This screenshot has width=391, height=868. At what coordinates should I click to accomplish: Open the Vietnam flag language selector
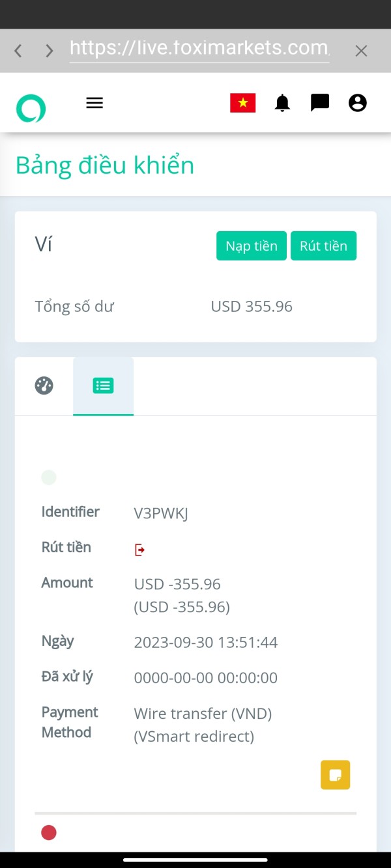coord(242,103)
